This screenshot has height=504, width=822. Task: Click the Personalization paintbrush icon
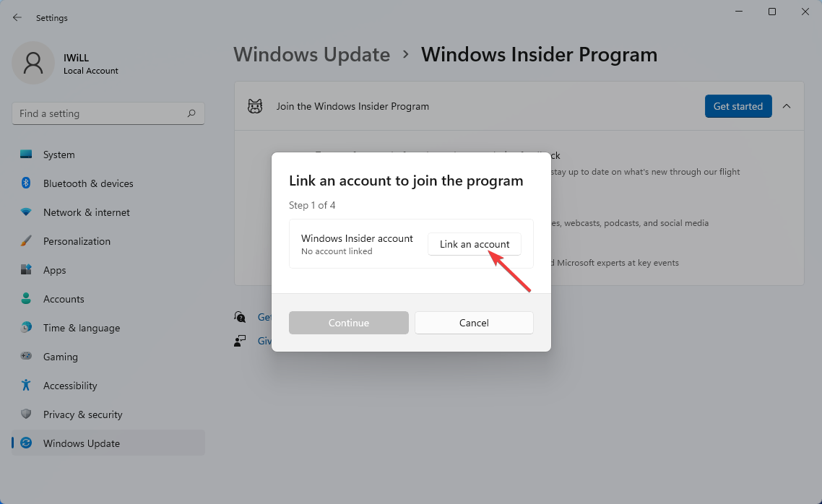tap(26, 241)
